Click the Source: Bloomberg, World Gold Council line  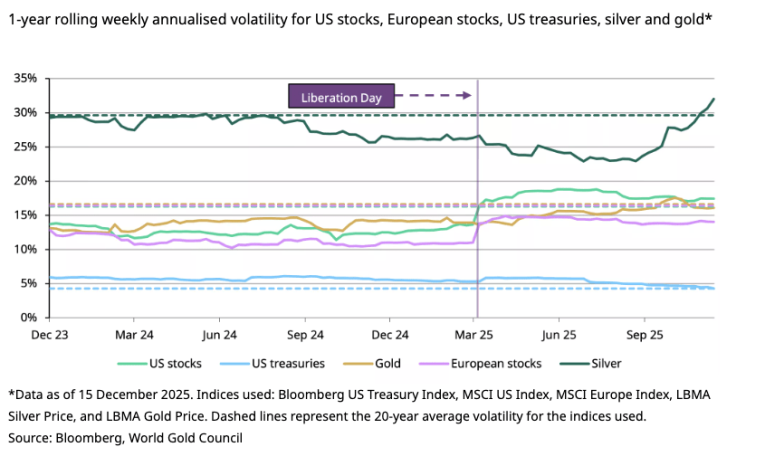tap(125, 438)
